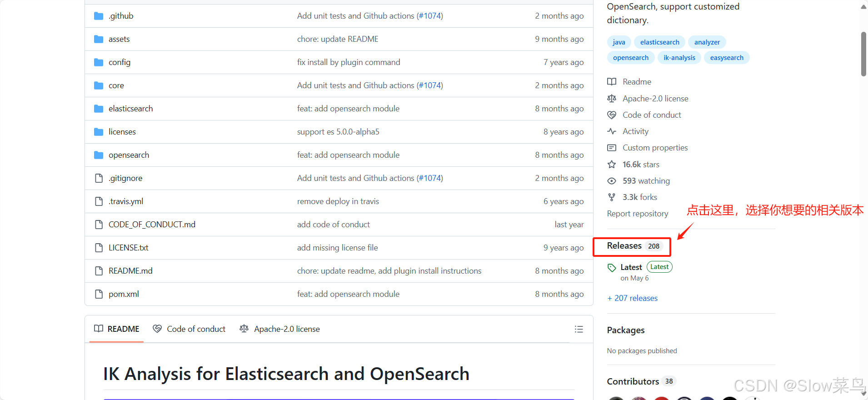868x400 pixels.
Task: Click the .github folder icon
Action: pos(99,16)
